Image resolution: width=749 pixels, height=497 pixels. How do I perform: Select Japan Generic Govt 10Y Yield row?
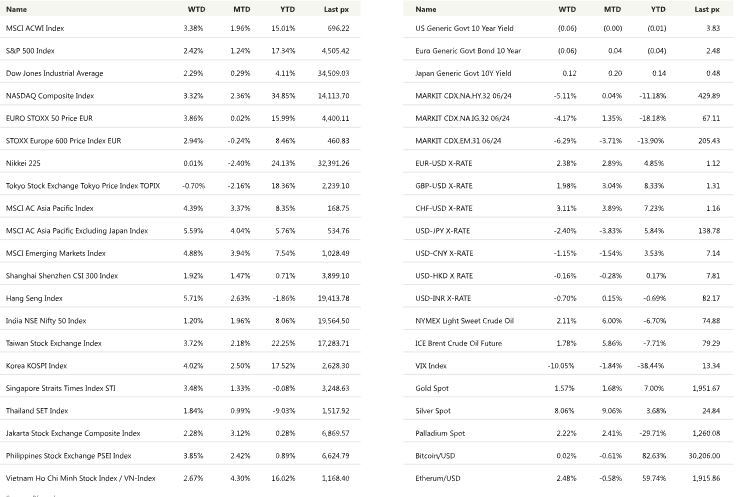[467, 73]
